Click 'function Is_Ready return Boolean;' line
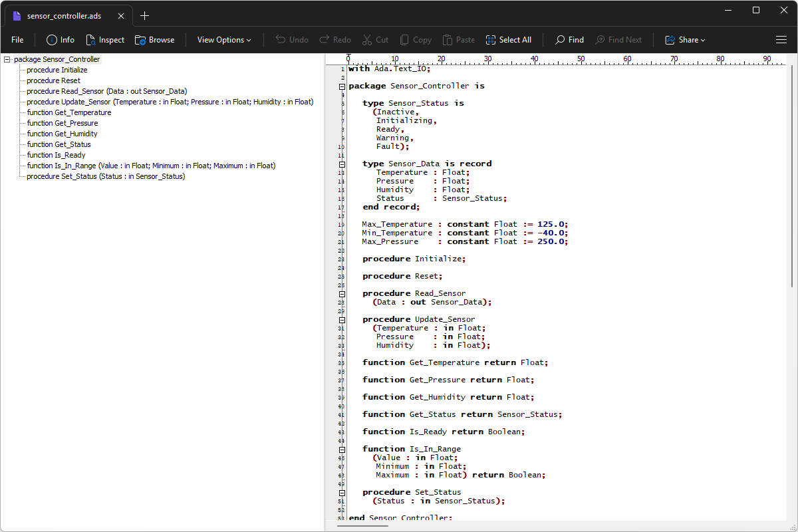 point(444,432)
